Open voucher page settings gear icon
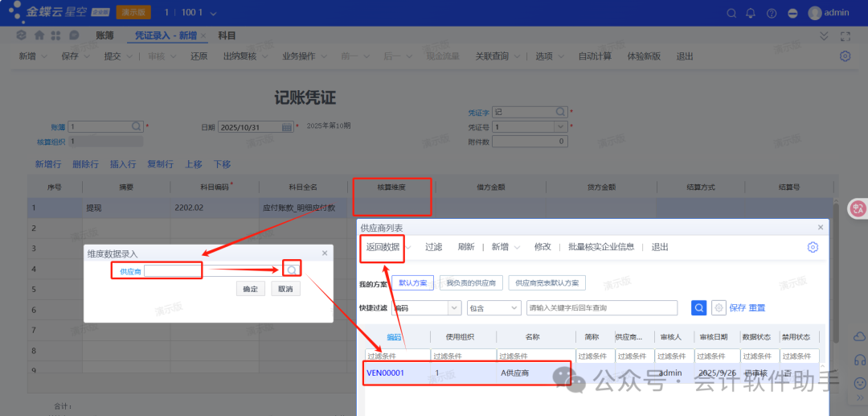This screenshot has height=416, width=868. pos(845,56)
